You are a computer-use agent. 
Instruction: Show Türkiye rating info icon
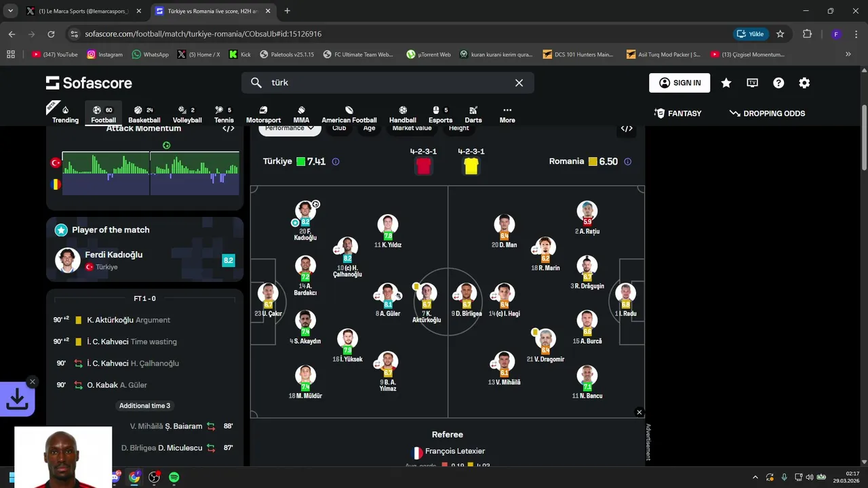coord(336,161)
